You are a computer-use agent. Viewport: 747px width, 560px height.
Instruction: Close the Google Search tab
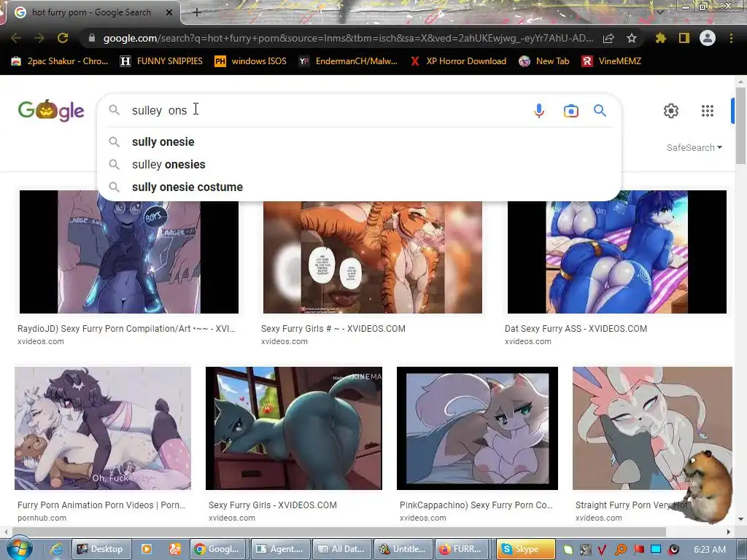[x=169, y=12]
